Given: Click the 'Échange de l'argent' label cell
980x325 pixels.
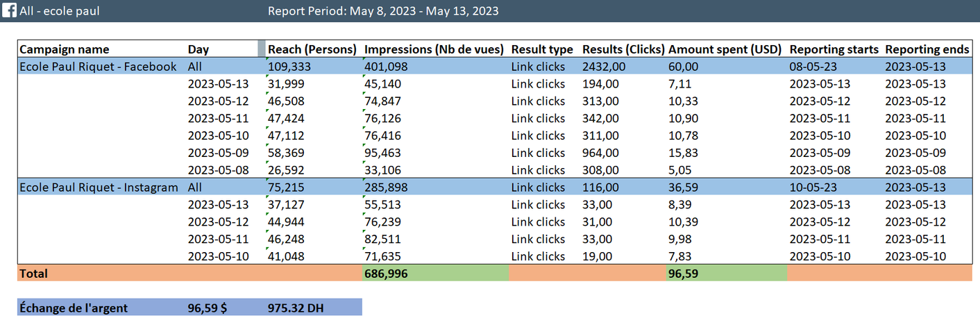Looking at the screenshot, I should click(x=74, y=308).
